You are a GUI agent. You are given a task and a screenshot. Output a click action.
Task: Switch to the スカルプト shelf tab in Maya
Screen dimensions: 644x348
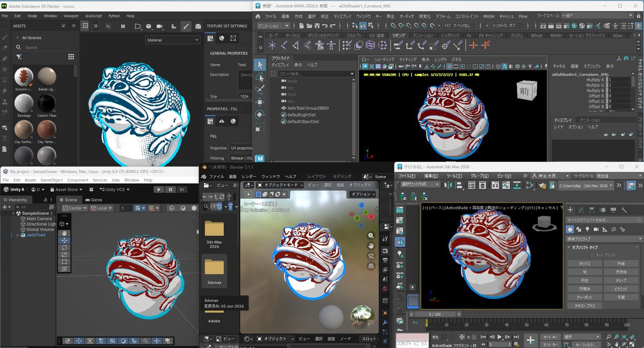tap(354, 35)
